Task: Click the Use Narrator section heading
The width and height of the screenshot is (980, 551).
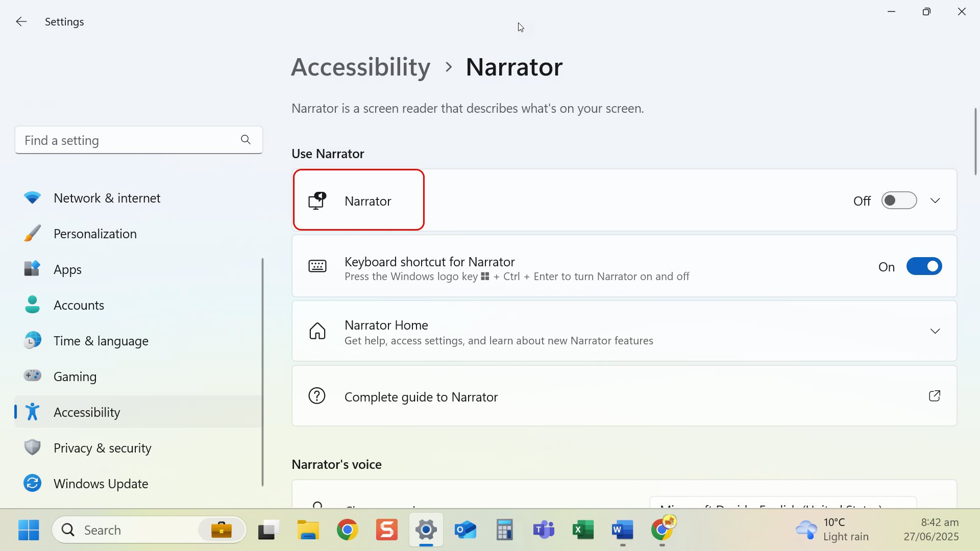Action: pos(328,154)
